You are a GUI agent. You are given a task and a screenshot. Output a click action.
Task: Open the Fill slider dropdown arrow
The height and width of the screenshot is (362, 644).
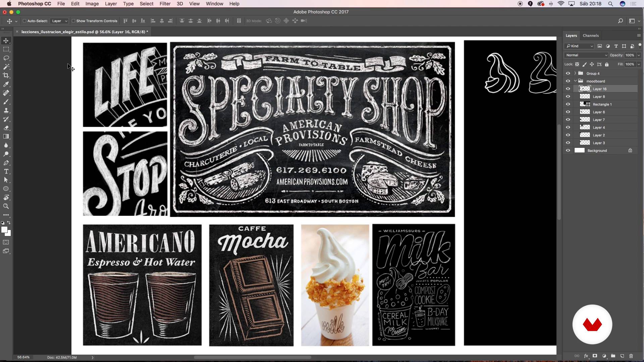639,64
